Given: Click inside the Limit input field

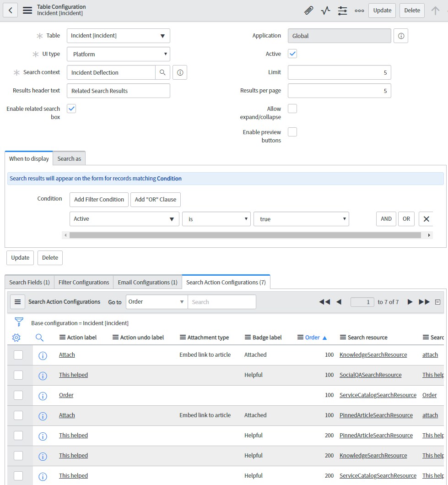Looking at the screenshot, I should point(339,72).
